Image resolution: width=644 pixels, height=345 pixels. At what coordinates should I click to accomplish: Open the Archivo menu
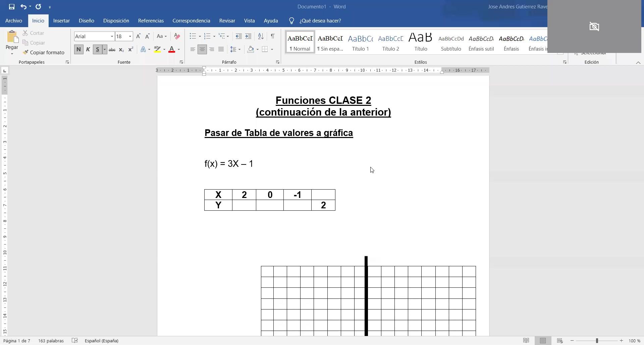(x=14, y=21)
